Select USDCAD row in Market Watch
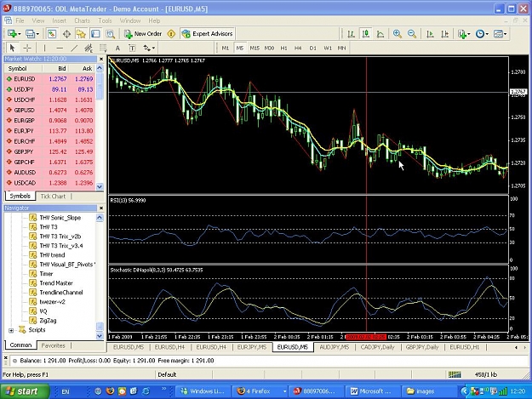Viewport: 532px width, 399px height. (x=49, y=183)
